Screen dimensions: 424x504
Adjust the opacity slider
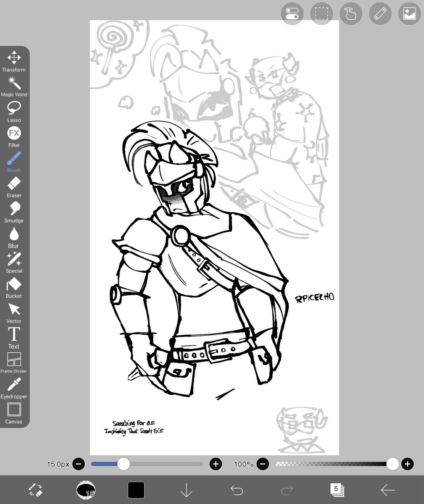(337, 464)
